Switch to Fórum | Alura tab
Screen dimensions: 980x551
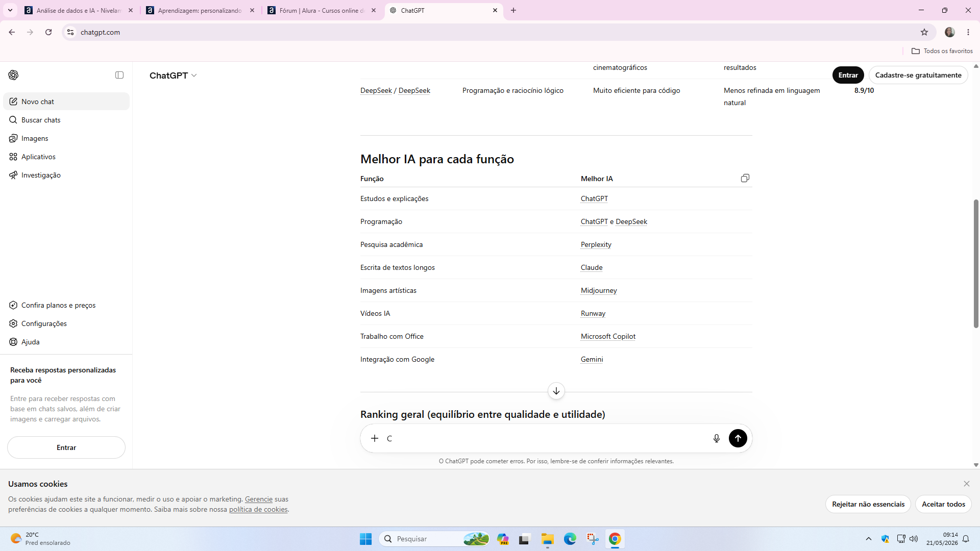322,10
